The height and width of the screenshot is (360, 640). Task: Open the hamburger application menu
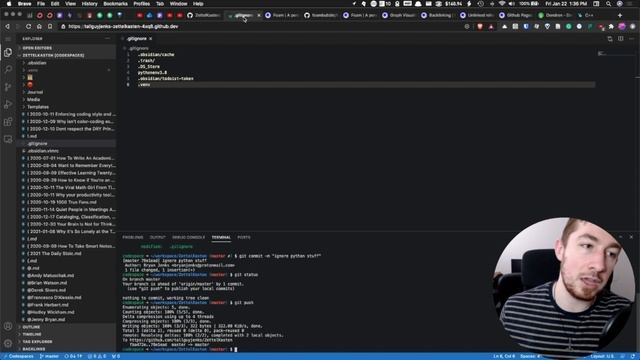click(8, 39)
